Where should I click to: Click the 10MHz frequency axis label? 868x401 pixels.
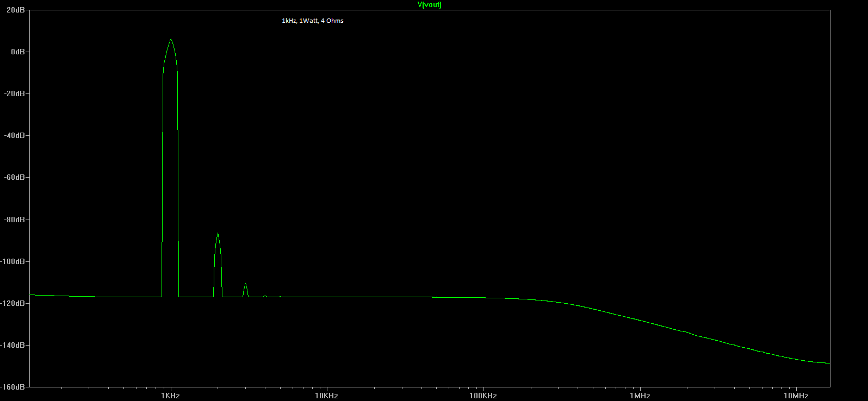point(796,396)
